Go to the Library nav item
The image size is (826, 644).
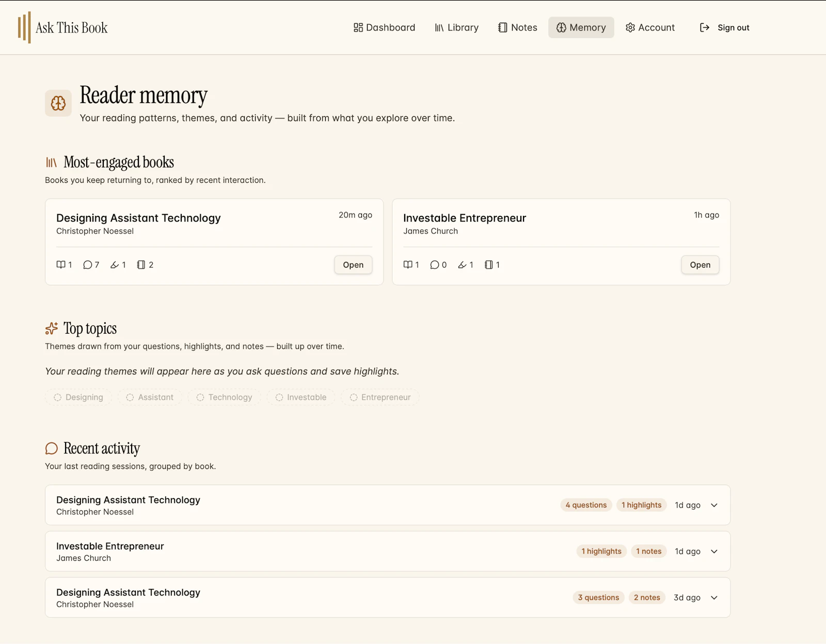457,27
